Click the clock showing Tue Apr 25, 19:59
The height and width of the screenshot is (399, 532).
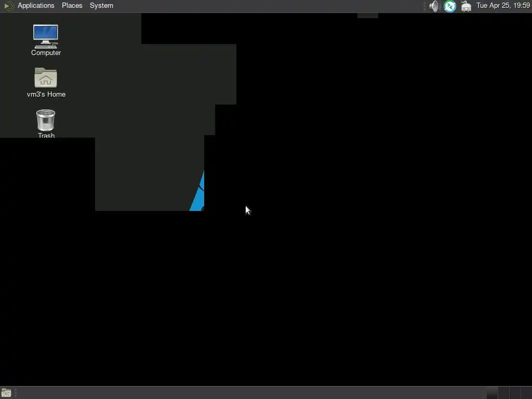[x=503, y=6]
